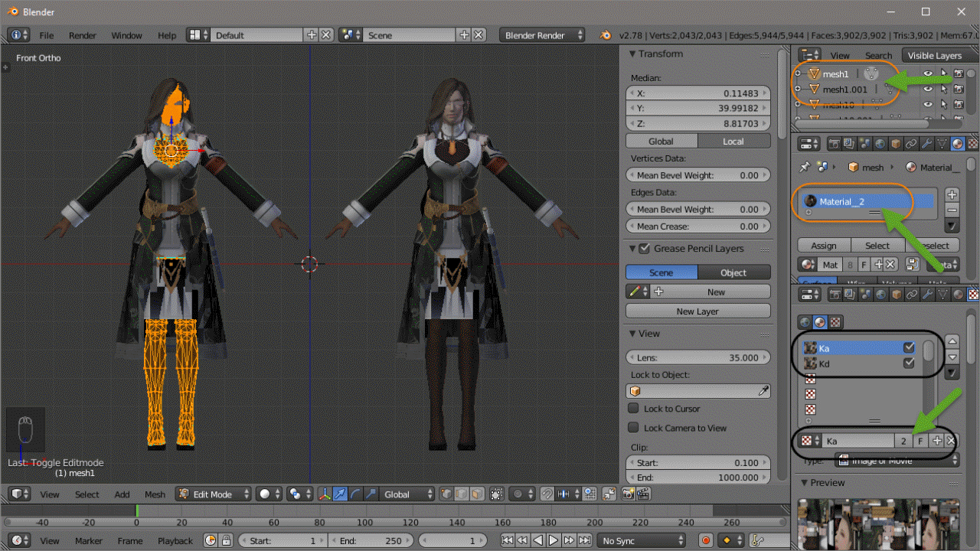Viewport: 980px width, 551px height.
Task: Hide mesh1 using its eye icon
Action: (928, 74)
